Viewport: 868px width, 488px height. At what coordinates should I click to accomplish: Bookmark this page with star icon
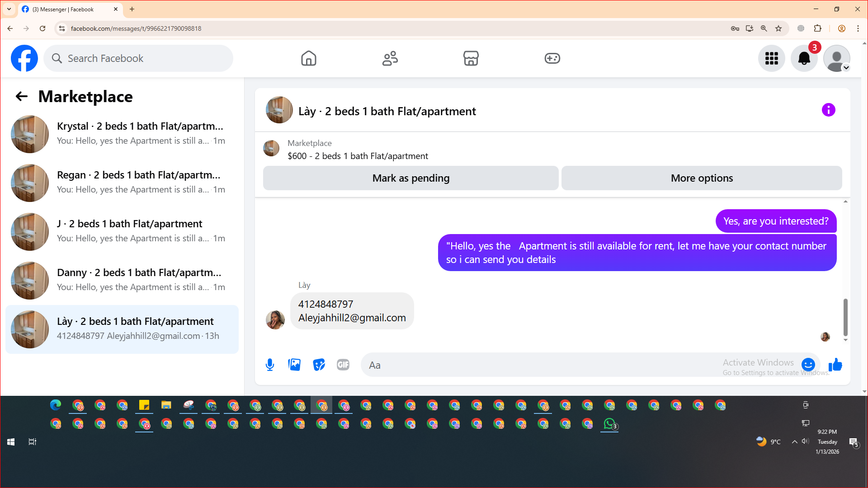click(778, 28)
